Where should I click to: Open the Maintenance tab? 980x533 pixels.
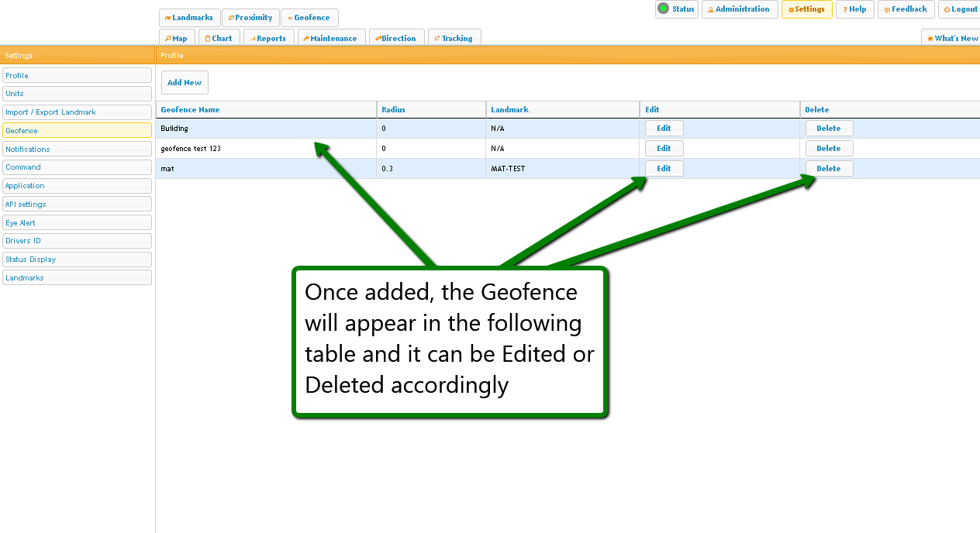pos(330,38)
